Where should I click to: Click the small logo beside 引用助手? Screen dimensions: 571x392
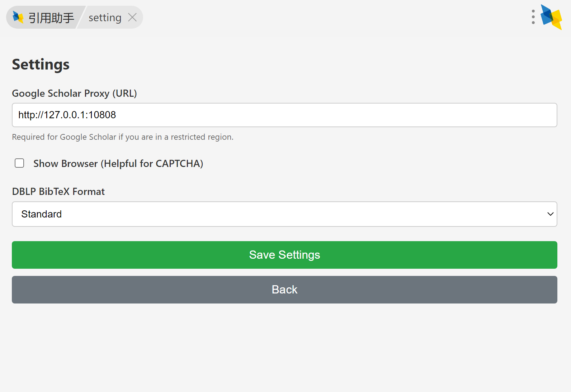point(18,17)
